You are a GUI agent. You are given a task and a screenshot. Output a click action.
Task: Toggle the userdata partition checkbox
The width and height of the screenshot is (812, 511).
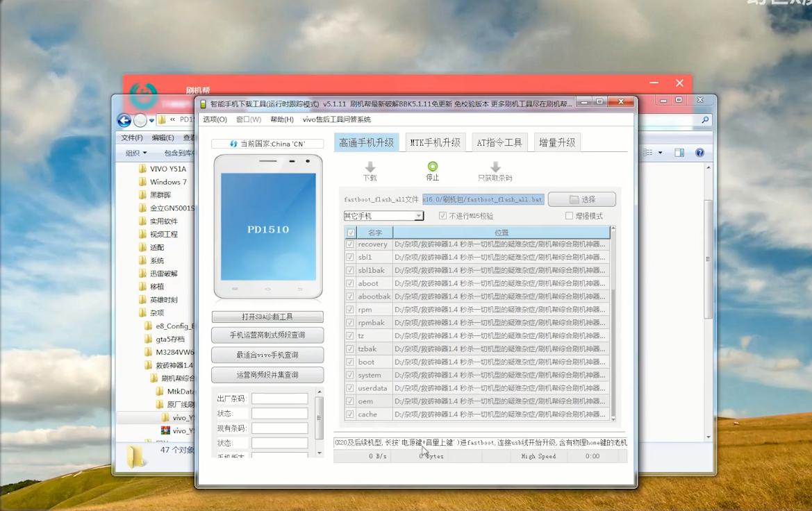350,388
